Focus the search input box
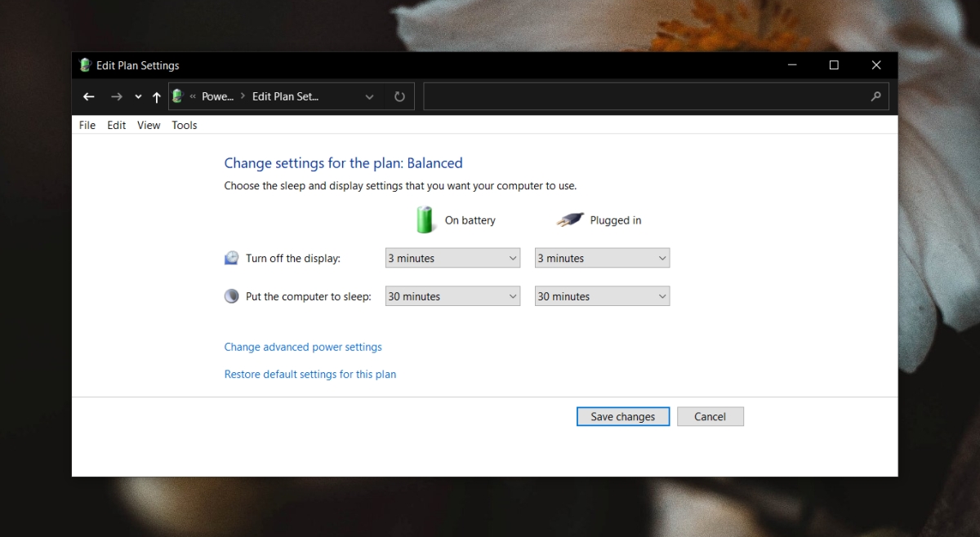 (x=645, y=96)
